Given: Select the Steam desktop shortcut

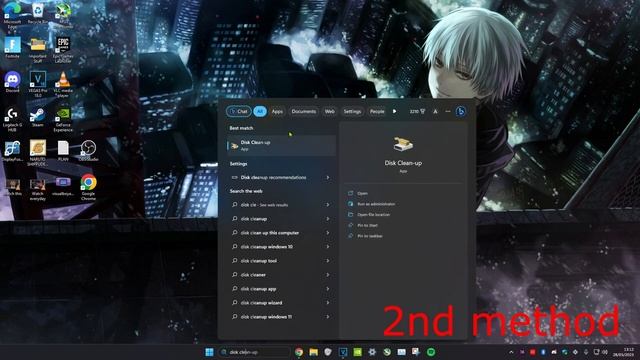Looking at the screenshot, I should (38, 117).
